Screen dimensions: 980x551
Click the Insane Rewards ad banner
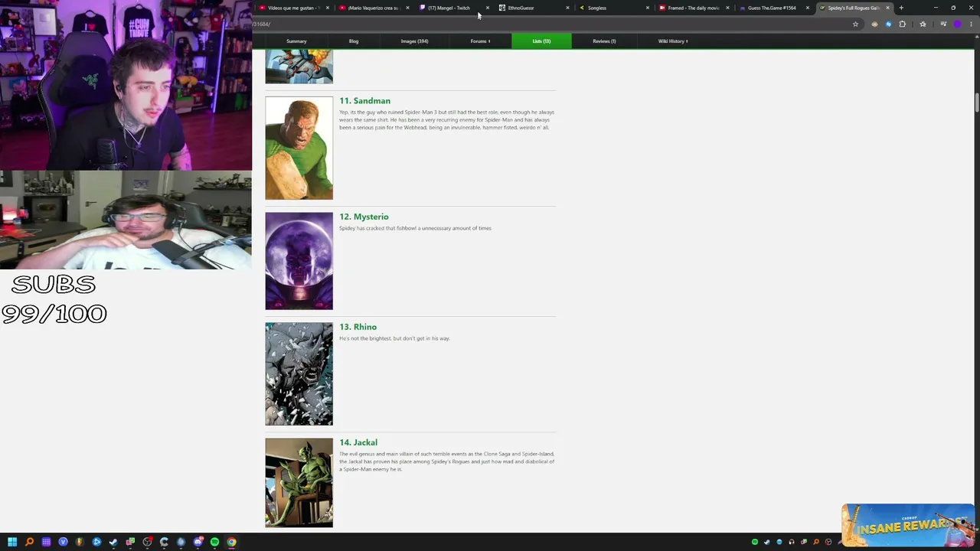(x=908, y=525)
